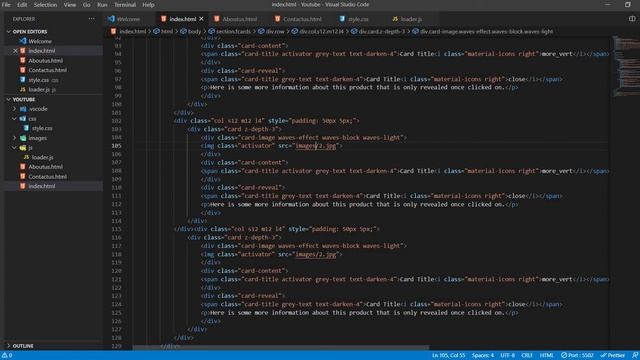Open the File menu
This screenshot has width=640, height=360.
pyautogui.click(x=6, y=5)
